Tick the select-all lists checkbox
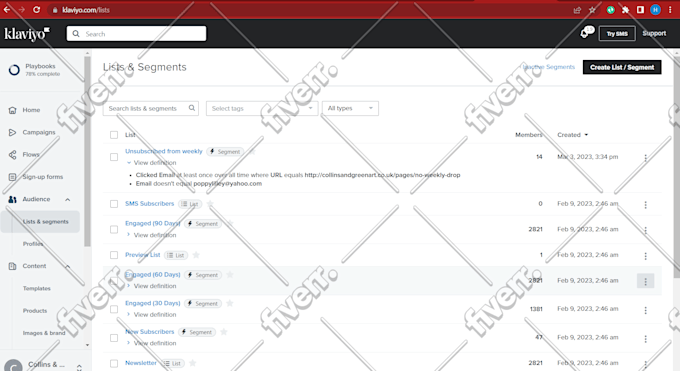Image resolution: width=680 pixels, height=371 pixels. [x=114, y=135]
